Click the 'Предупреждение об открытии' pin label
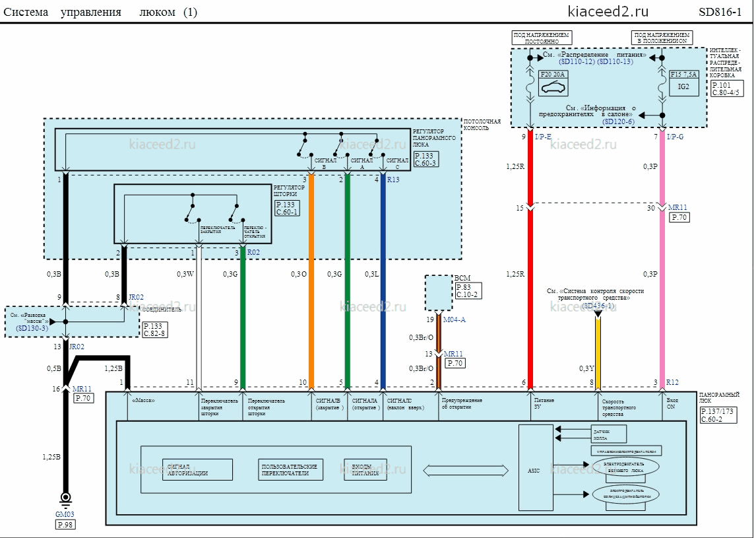 coord(461,403)
